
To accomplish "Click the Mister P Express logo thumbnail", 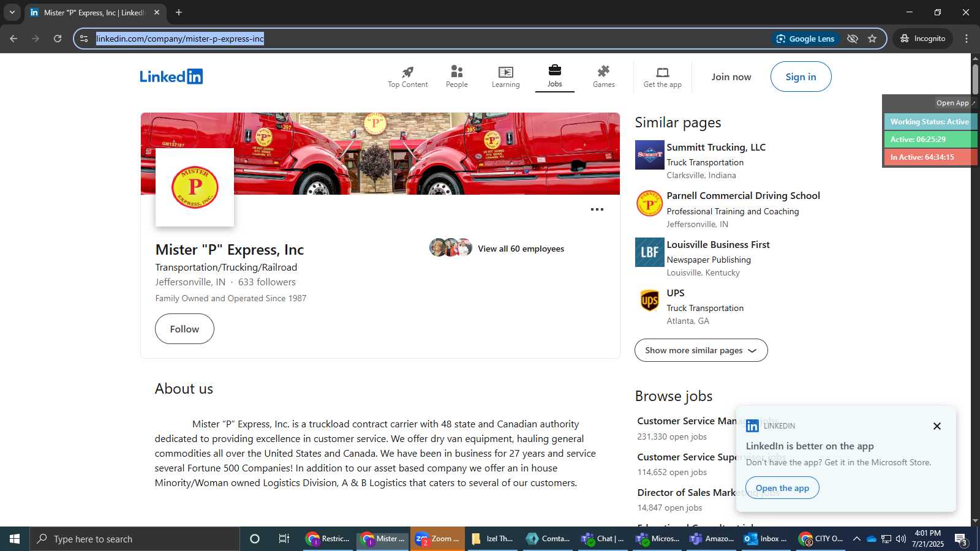I will click(195, 187).
